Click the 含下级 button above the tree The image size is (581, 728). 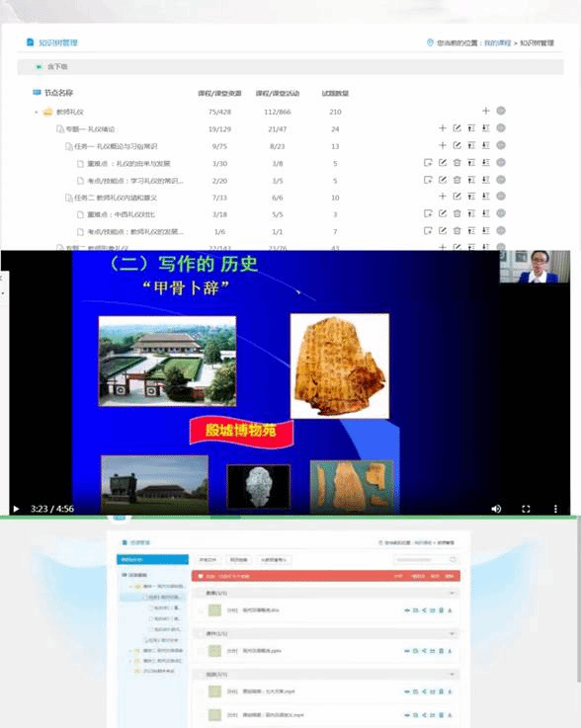tap(52, 67)
